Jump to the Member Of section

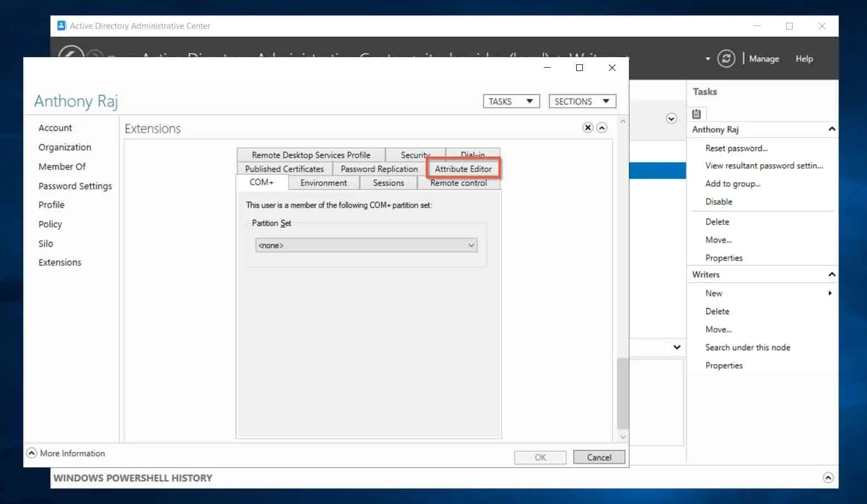click(62, 167)
